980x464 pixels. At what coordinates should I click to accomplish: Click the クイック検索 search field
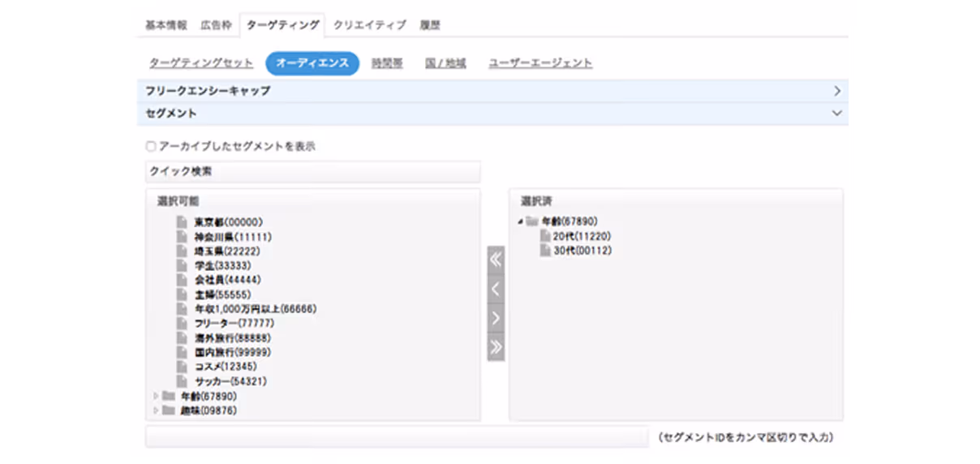coord(313,172)
